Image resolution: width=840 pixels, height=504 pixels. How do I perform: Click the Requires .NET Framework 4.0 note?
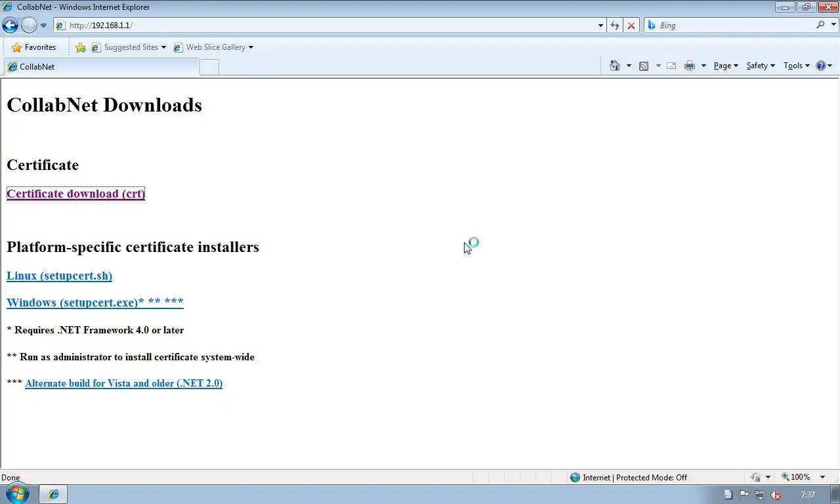click(x=95, y=330)
